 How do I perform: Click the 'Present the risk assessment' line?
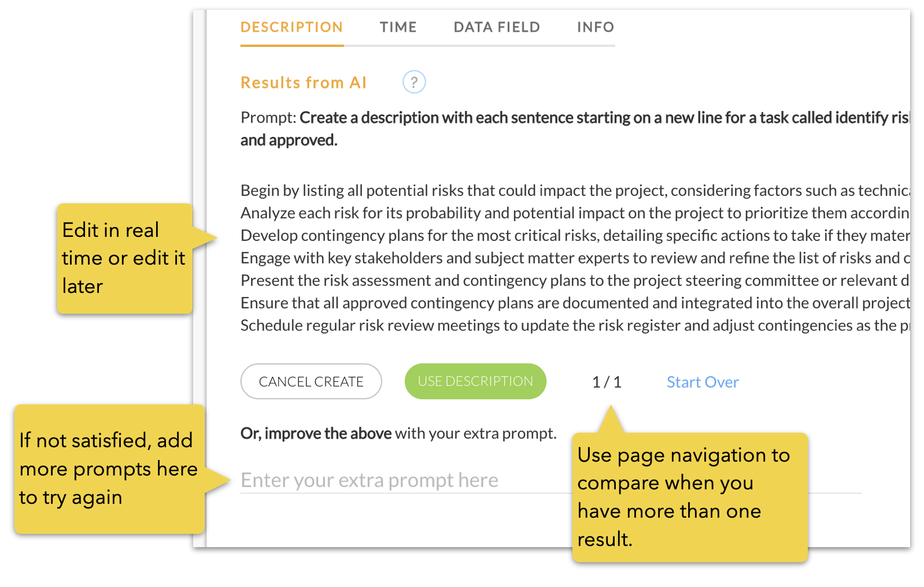[575, 281]
